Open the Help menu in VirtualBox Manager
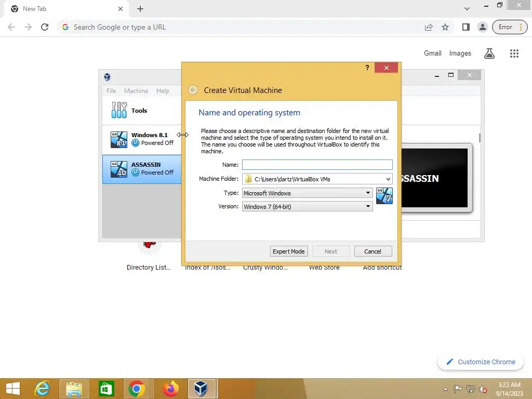532x399 pixels. pyautogui.click(x=163, y=91)
